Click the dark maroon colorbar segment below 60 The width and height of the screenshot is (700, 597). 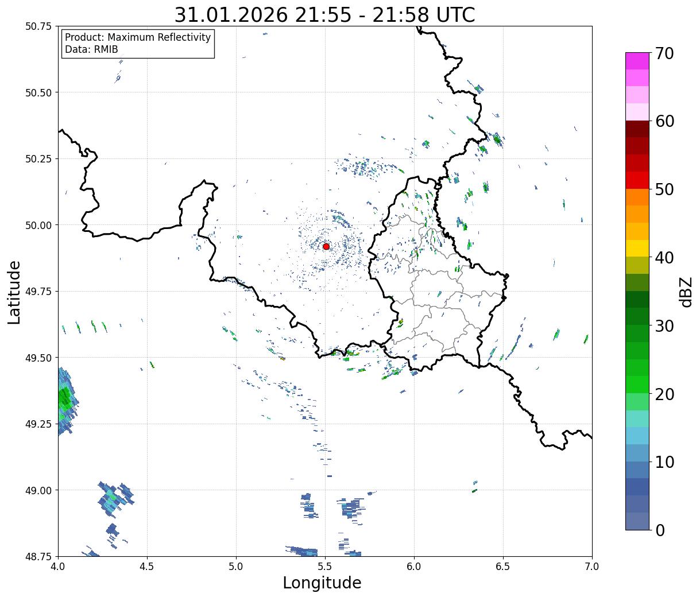637,129
